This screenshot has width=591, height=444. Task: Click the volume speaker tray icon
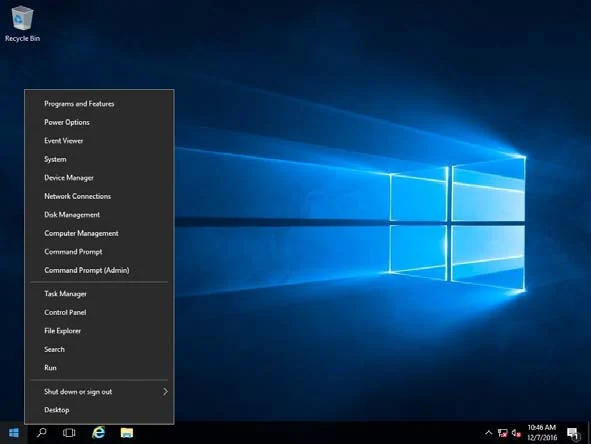[516, 433]
